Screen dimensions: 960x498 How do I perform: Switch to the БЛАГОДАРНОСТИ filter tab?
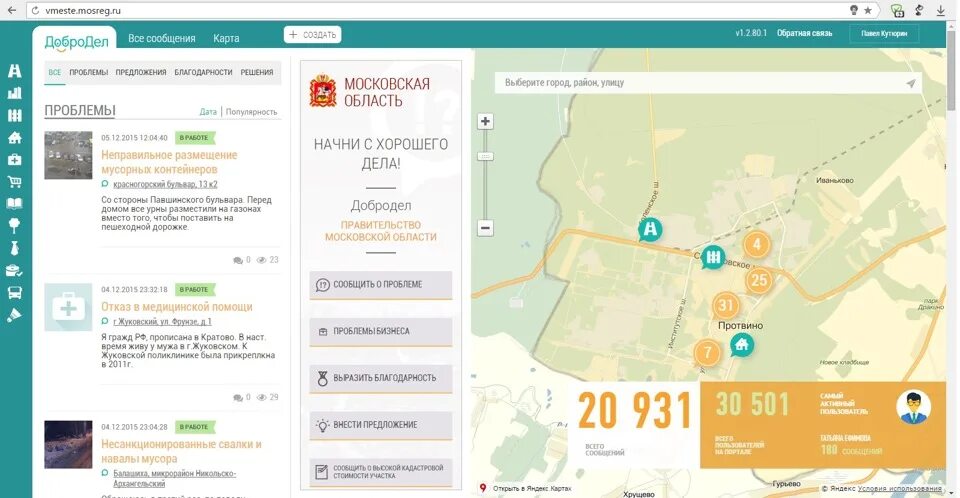point(203,72)
